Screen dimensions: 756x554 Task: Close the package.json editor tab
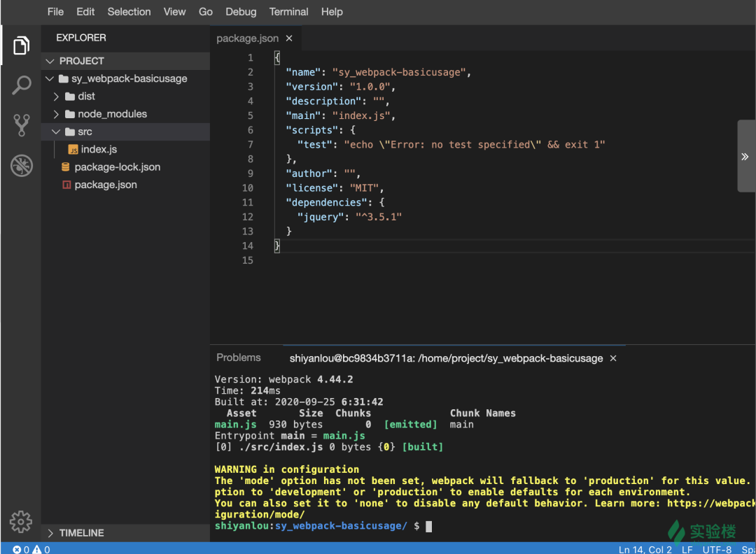point(289,38)
